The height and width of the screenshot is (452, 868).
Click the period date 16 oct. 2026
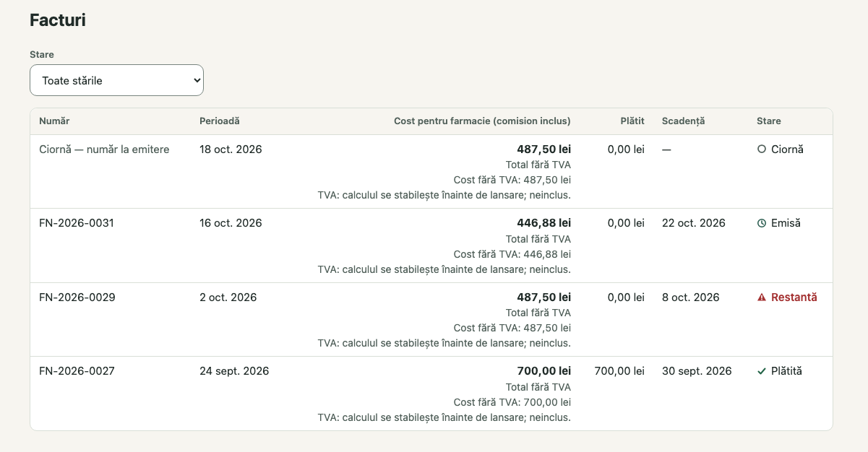[x=231, y=223]
